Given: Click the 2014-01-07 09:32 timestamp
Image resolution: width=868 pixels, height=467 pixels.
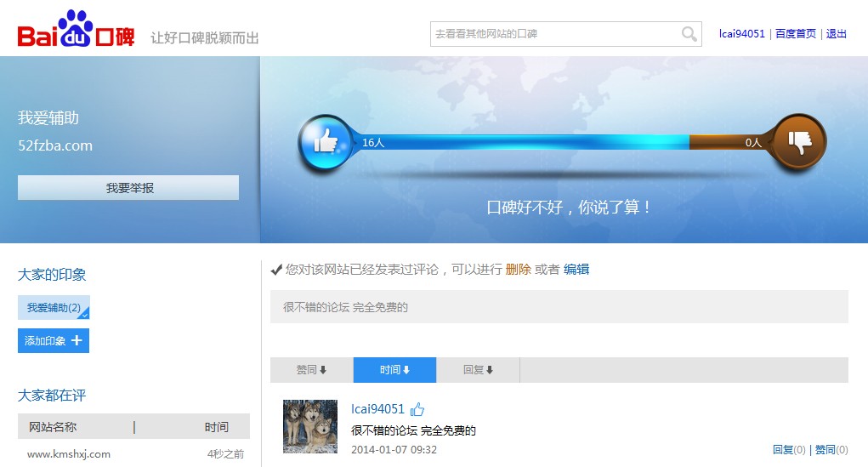Looking at the screenshot, I should [394, 450].
